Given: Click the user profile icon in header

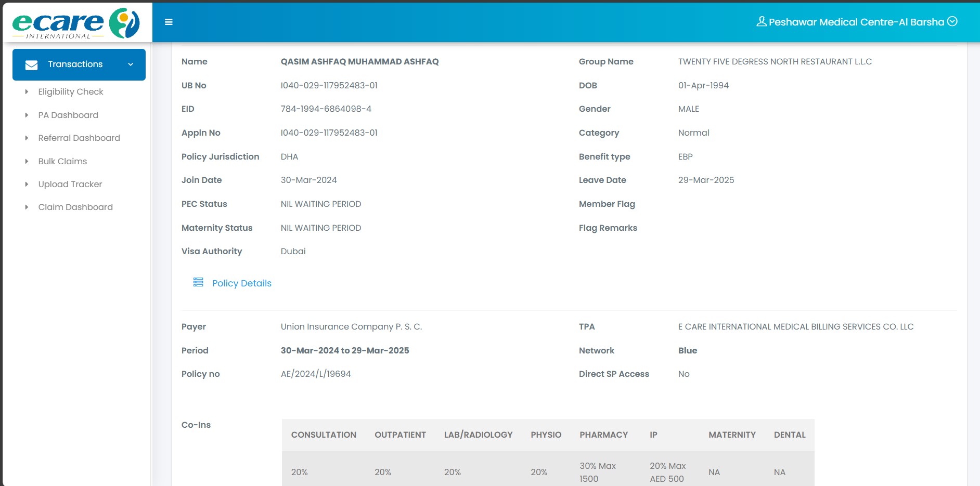Looking at the screenshot, I should 761,22.
